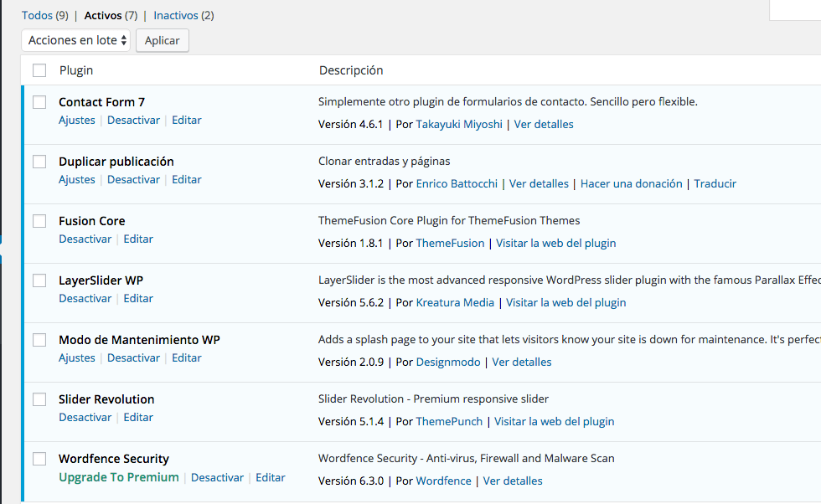Screen dimensions: 821x504
Task: Click the Versión 6.3.0 text
Action: [351, 481]
